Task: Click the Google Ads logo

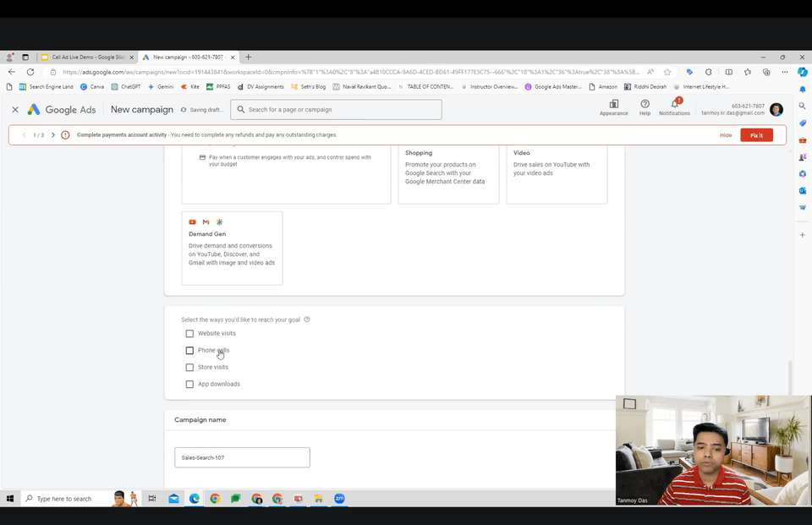Action: [62, 110]
